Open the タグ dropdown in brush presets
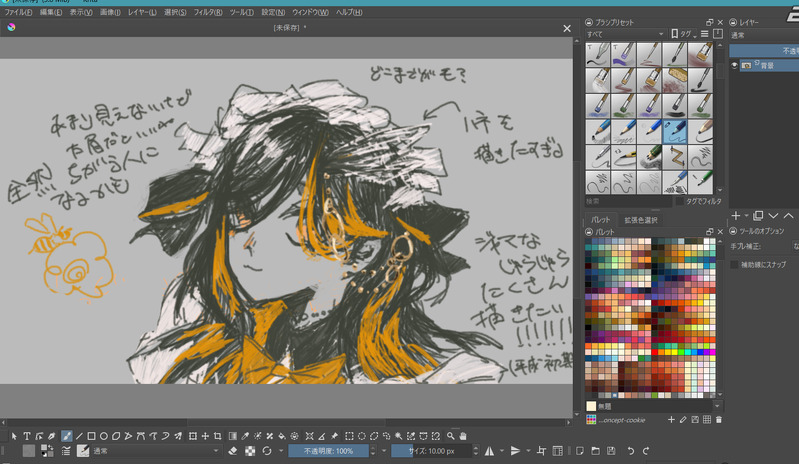 pyautogui.click(x=683, y=34)
